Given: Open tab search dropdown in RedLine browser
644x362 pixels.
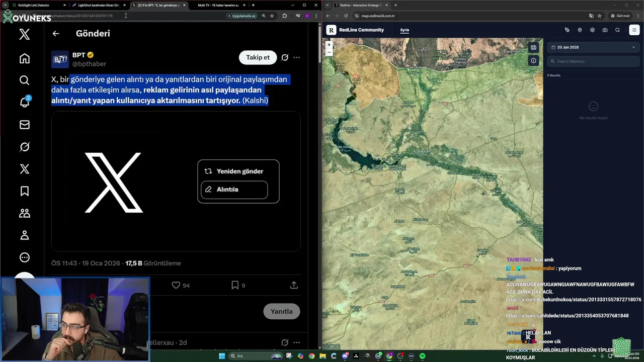Looking at the screenshot, I should [328, 5].
